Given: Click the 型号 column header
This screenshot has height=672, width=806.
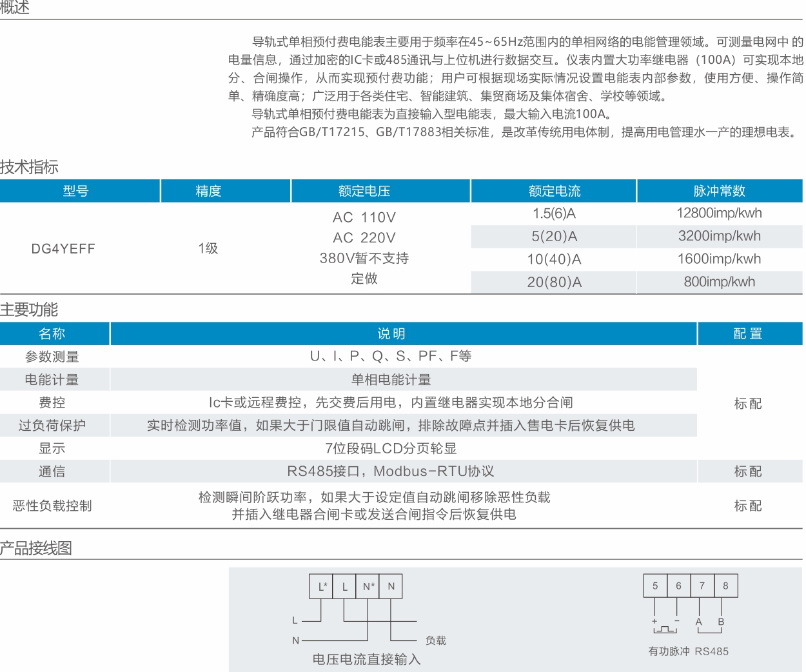Looking at the screenshot, I should [x=75, y=191].
